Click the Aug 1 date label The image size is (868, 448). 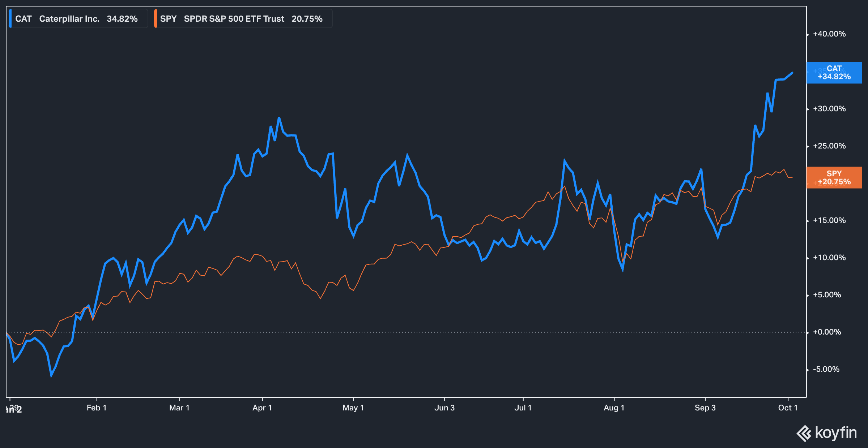614,408
